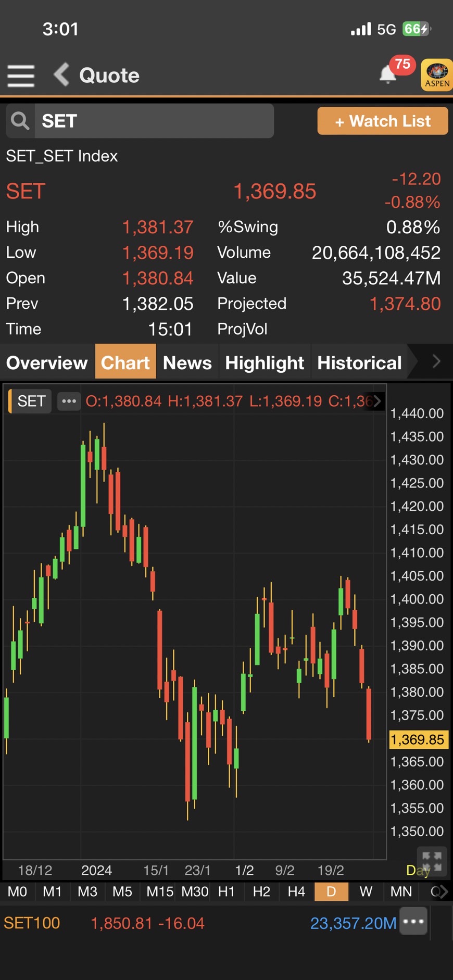Show more tabs with the right chevron
Screen dimensions: 453x980
point(436,361)
